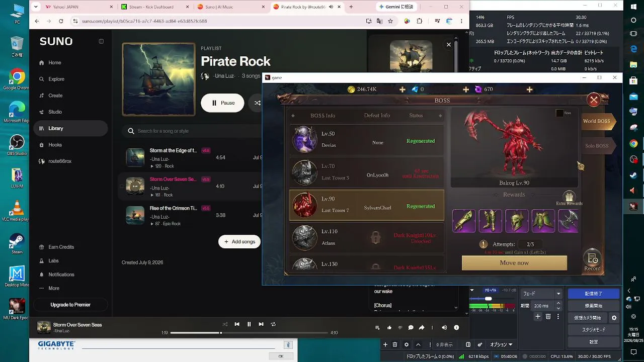Share the current song arrow icon
Image resolution: width=644 pixels, height=362 pixels.
point(422,328)
